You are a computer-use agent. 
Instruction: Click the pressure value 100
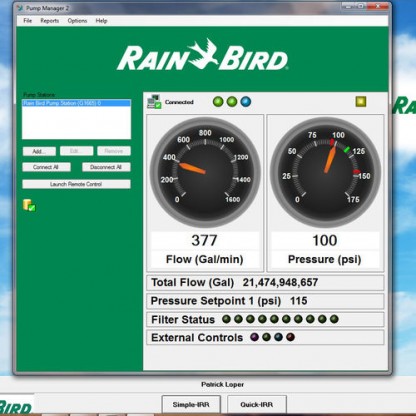pos(325,240)
